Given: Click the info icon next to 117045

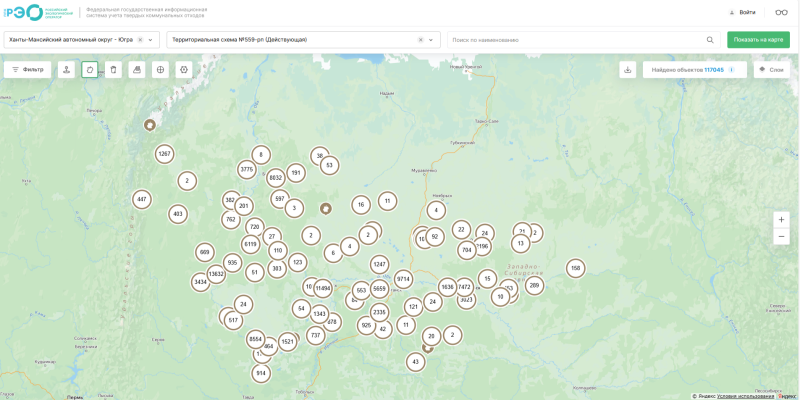Looking at the screenshot, I should 731,70.
